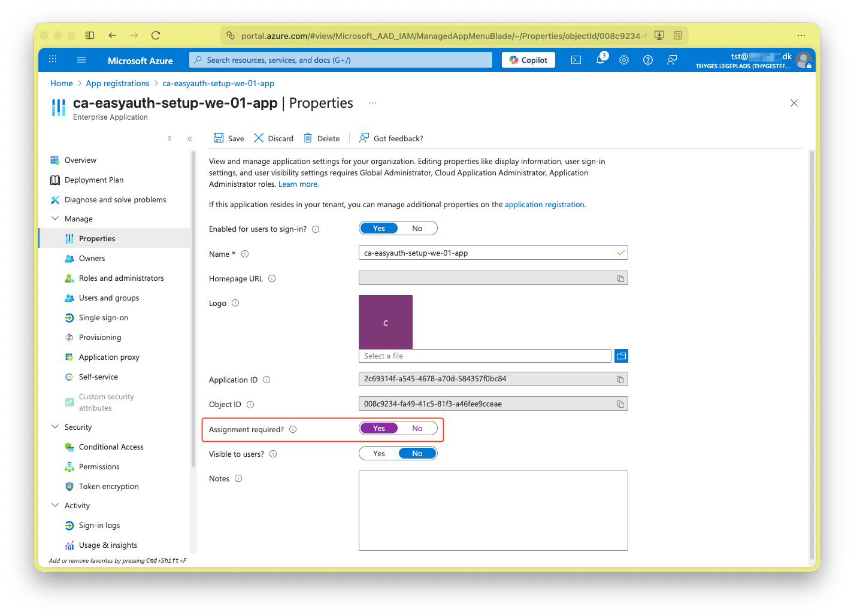The height and width of the screenshot is (616, 854).
Task: Collapse the side menu with double chevron
Action: tap(190, 138)
